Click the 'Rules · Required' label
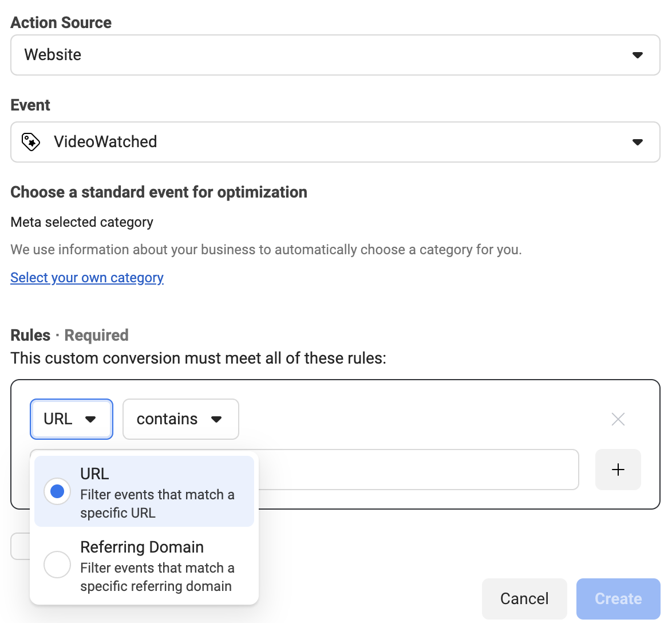672x623 pixels. pos(69,336)
